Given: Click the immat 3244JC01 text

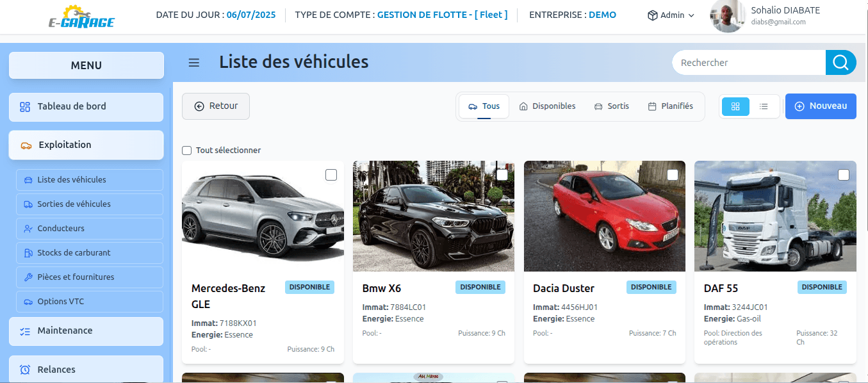Looking at the screenshot, I should (x=750, y=307).
